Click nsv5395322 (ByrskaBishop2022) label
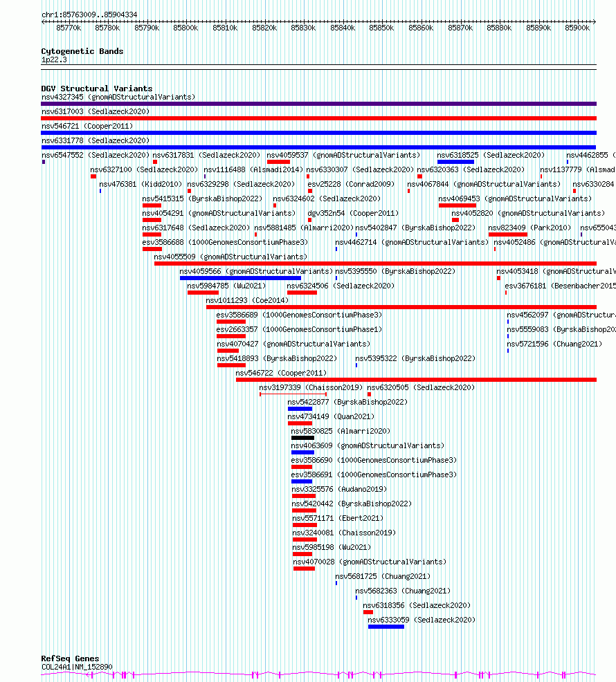 pos(415,358)
